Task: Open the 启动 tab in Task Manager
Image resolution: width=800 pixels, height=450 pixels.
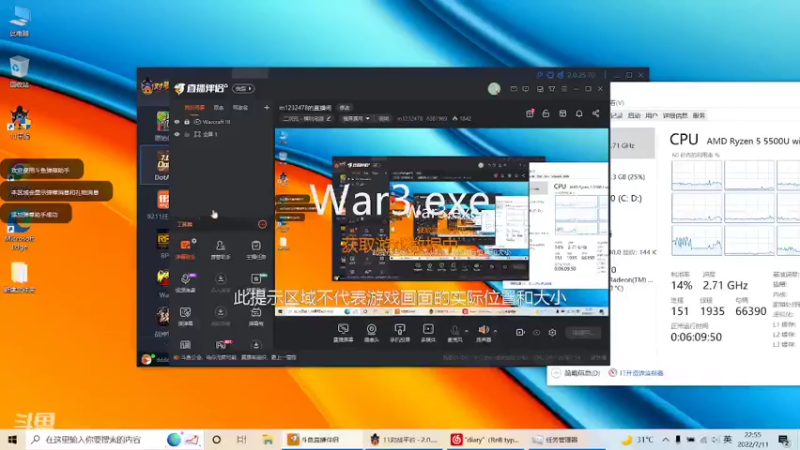Action: coord(634,116)
